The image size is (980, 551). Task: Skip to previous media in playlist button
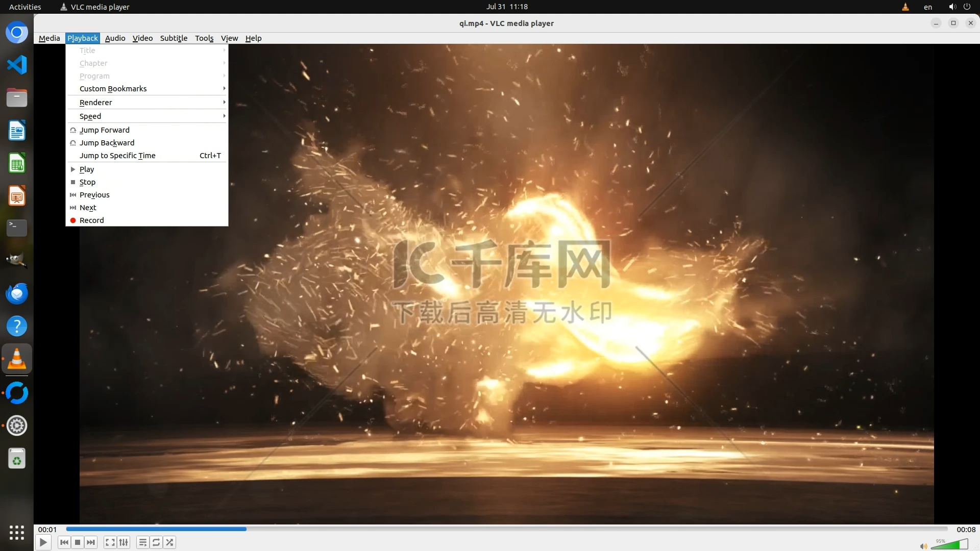point(64,542)
